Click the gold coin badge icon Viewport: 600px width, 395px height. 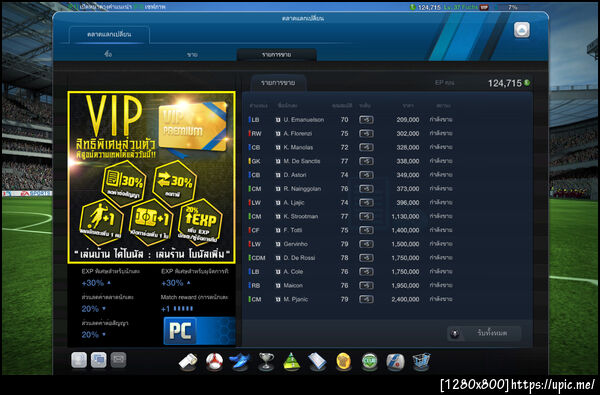[x=344, y=361]
